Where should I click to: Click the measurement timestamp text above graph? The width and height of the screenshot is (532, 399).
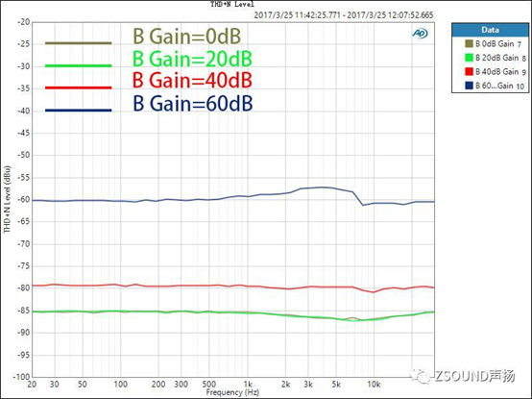[x=344, y=15]
